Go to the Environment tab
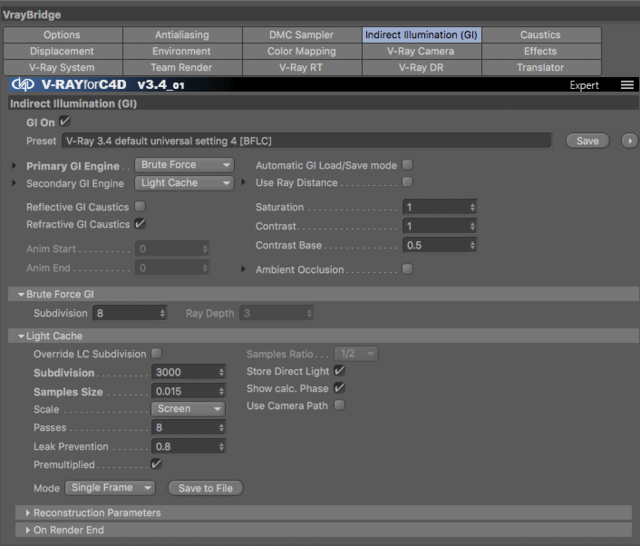The height and width of the screenshot is (546, 640). (x=182, y=51)
